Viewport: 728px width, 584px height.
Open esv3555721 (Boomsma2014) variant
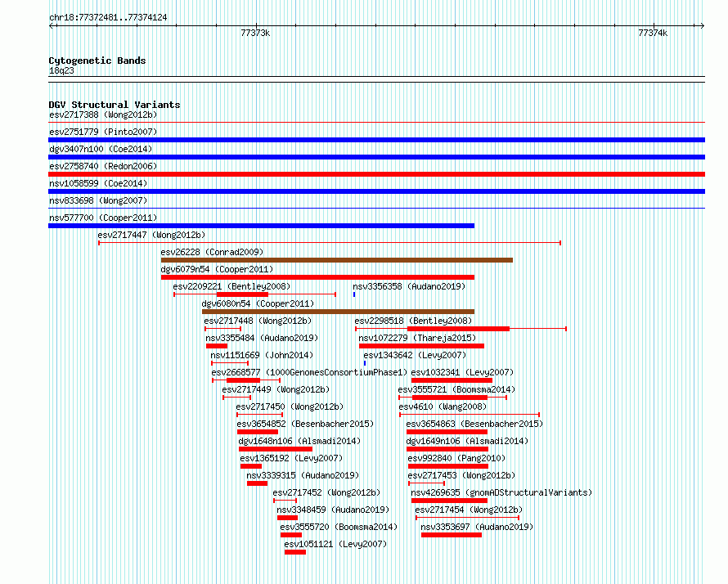(x=457, y=389)
